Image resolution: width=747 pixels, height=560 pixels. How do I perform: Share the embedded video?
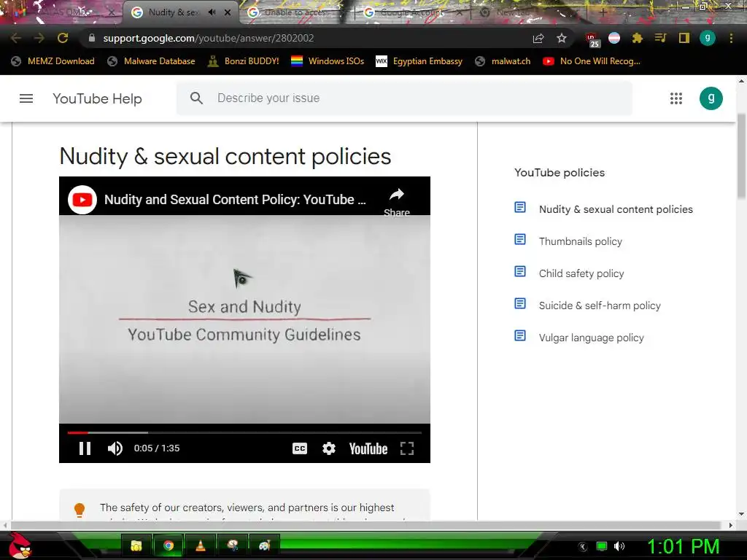click(397, 202)
